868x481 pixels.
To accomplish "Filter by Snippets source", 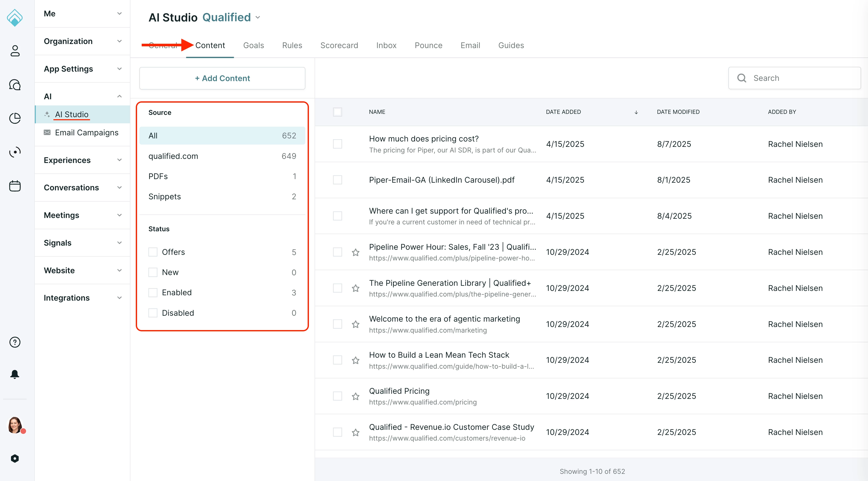I will click(222, 196).
